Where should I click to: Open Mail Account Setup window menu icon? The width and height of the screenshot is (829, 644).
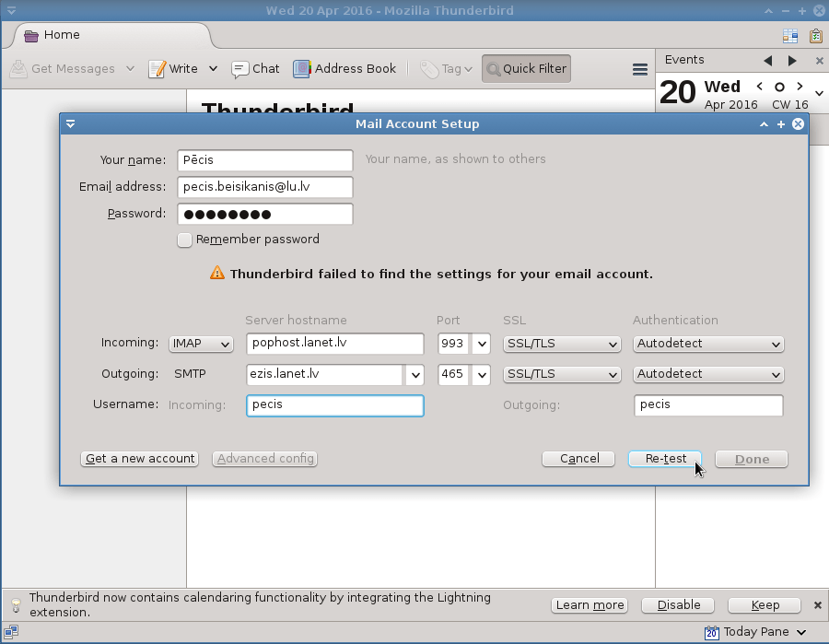click(70, 124)
